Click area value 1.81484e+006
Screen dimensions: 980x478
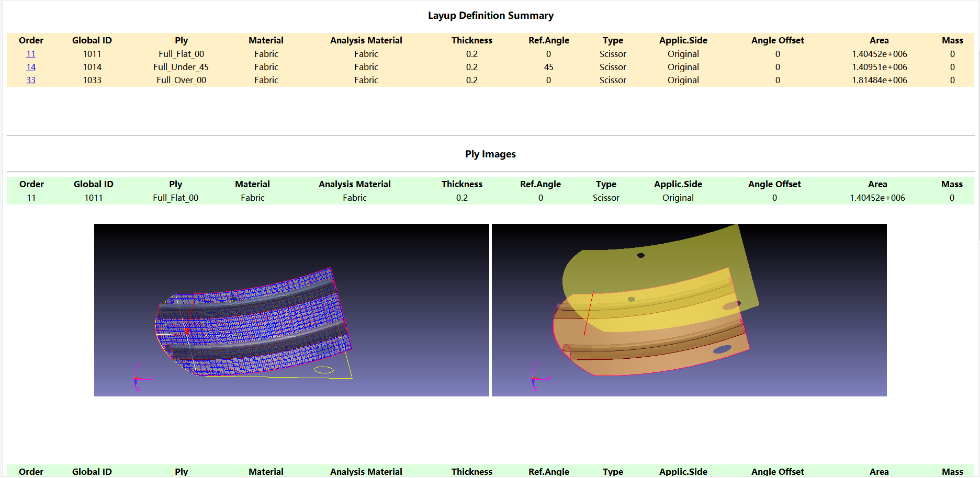tap(880, 80)
